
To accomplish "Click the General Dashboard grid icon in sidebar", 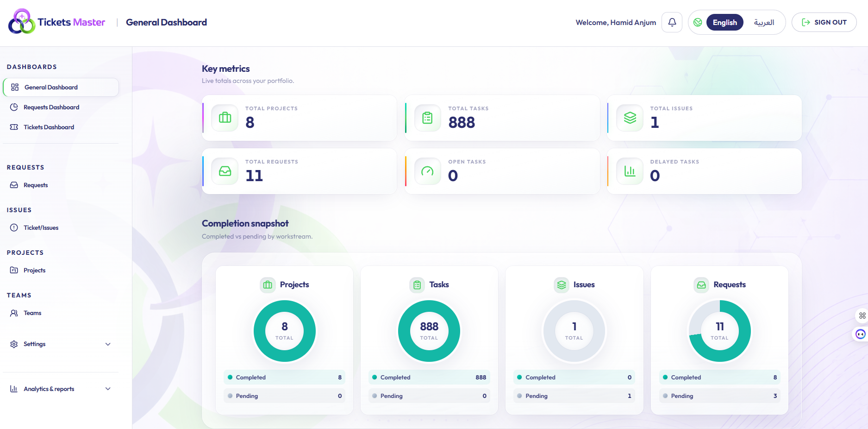I will tap(15, 88).
